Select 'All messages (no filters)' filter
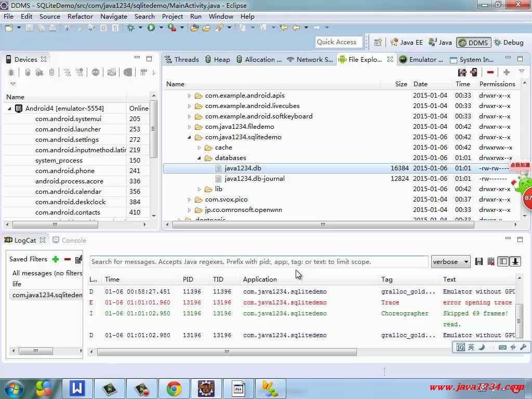 tap(47, 273)
